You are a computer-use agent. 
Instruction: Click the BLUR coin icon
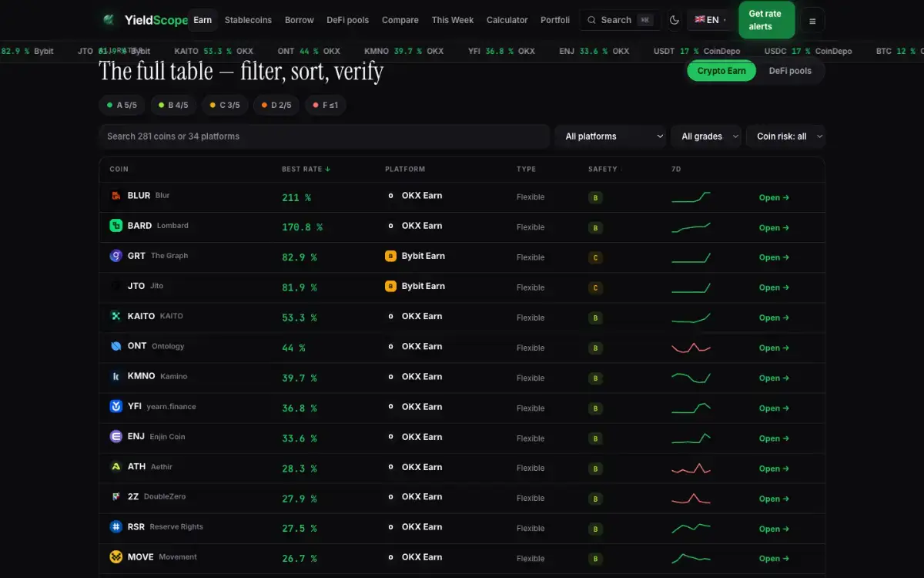pyautogui.click(x=116, y=196)
